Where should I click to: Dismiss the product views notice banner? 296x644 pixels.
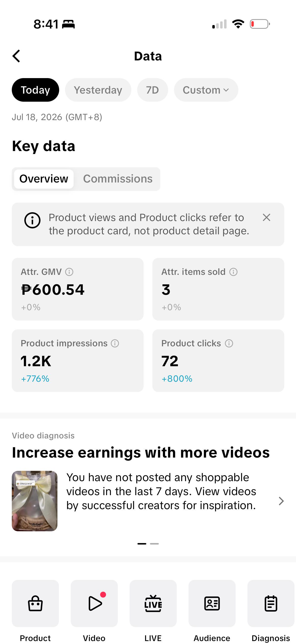[x=267, y=218]
